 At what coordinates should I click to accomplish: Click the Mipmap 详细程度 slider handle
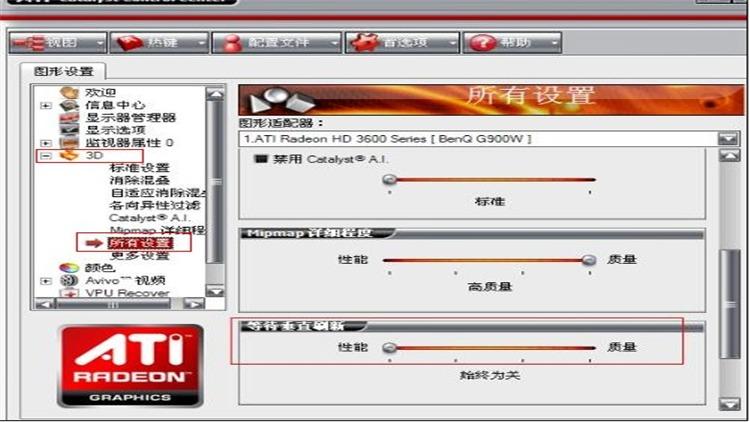tap(589, 260)
